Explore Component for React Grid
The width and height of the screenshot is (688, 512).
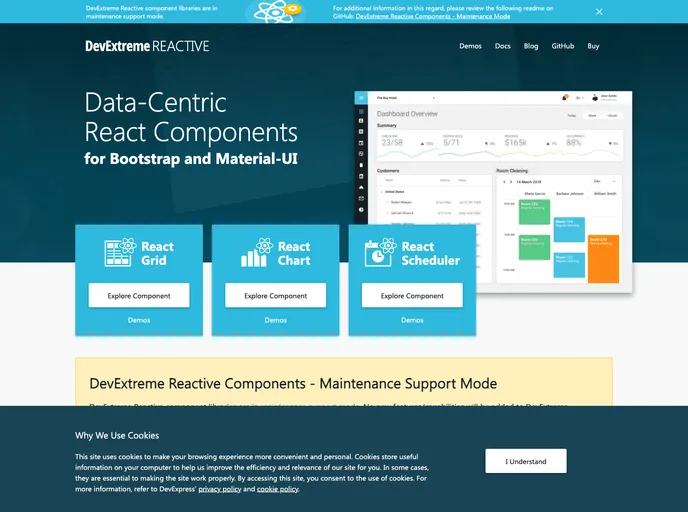pyautogui.click(x=139, y=296)
